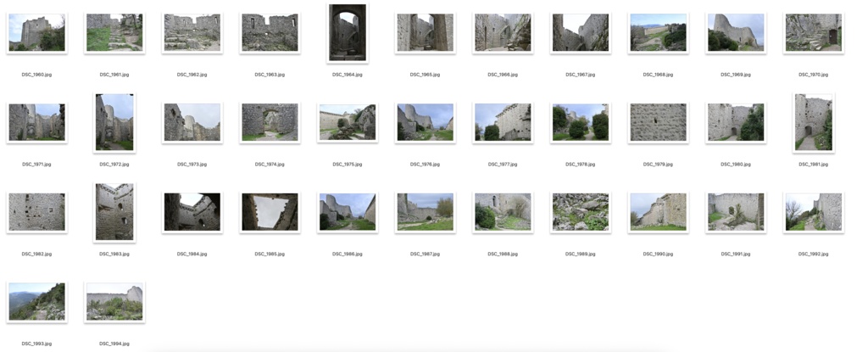Select the DSC_1974.jpg gate thumbnail
This screenshot has width=868, height=352.
pyautogui.click(x=270, y=122)
